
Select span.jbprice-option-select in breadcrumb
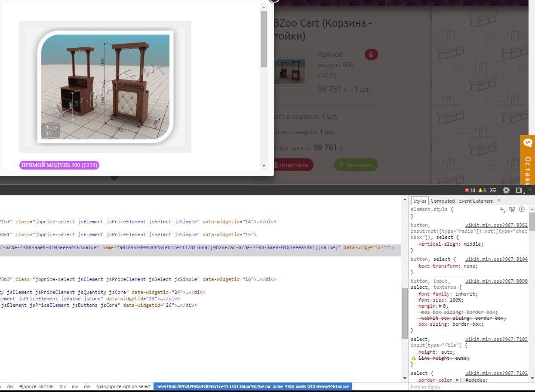tap(123, 387)
